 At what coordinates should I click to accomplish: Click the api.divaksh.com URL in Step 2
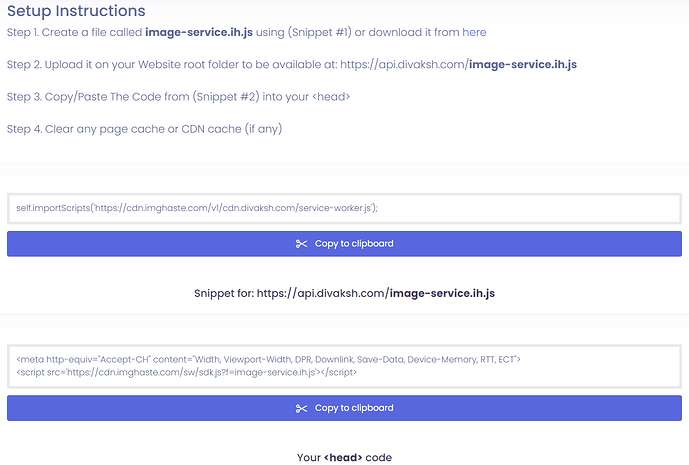(401, 65)
